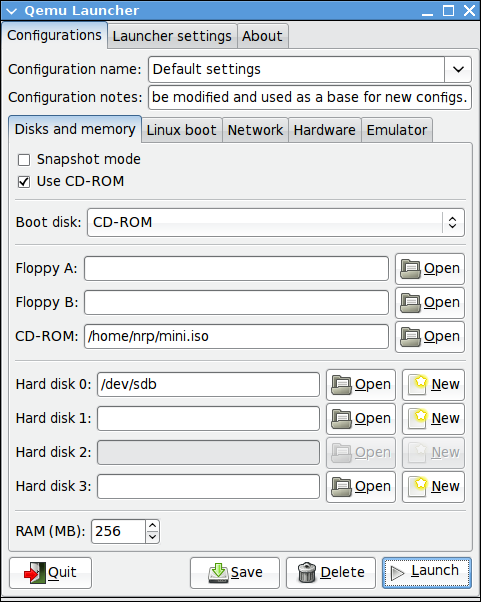The height and width of the screenshot is (602, 481).
Task: Decrease RAM with the down stepper arrow
Action: (152, 537)
